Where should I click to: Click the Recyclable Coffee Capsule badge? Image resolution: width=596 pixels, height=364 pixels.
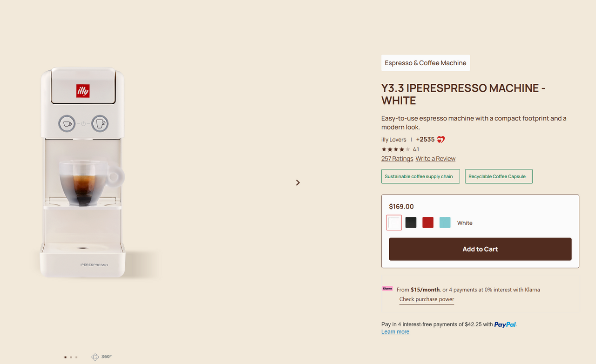[499, 176]
